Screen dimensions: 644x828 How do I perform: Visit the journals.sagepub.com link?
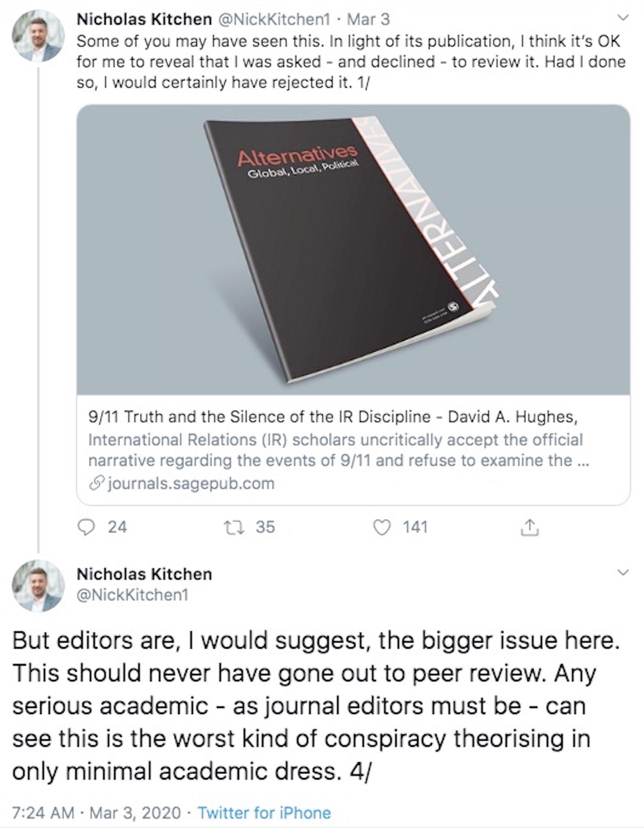pos(191,484)
